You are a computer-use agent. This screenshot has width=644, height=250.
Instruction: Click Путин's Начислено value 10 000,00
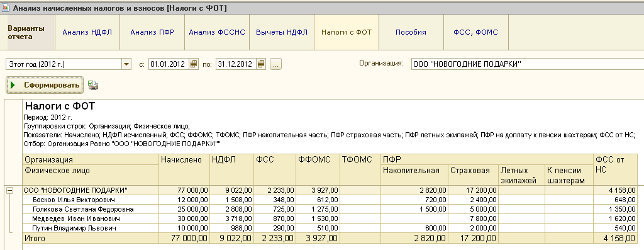(192, 228)
